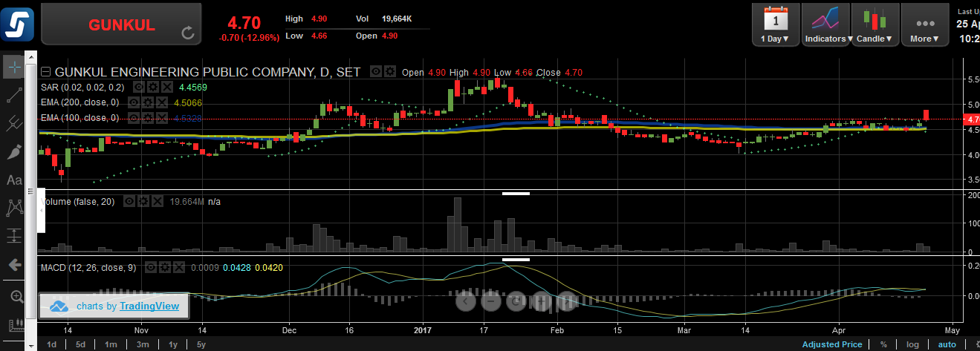Click the white pane-resize handle above MACD pane
Image resolution: width=980 pixels, height=351 pixels.
pos(516,260)
